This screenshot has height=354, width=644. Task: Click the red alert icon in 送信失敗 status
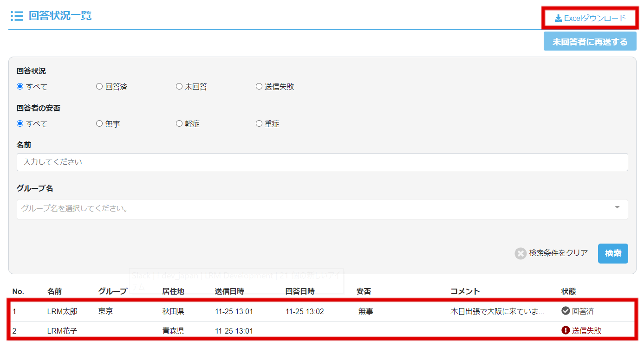[566, 330]
